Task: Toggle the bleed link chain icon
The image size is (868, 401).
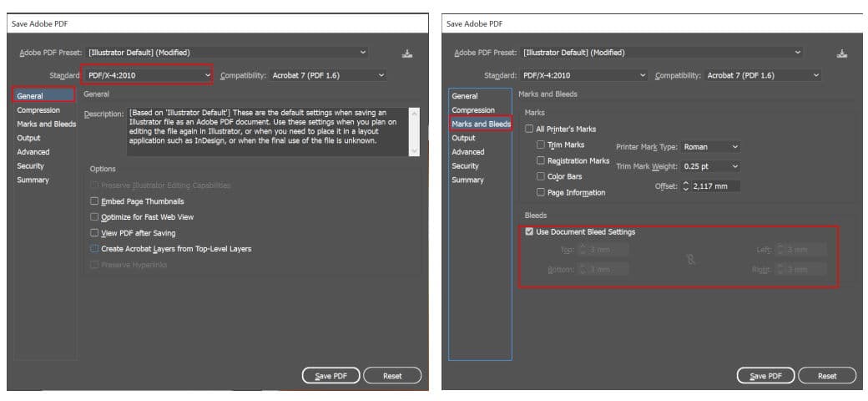Action: click(x=691, y=259)
